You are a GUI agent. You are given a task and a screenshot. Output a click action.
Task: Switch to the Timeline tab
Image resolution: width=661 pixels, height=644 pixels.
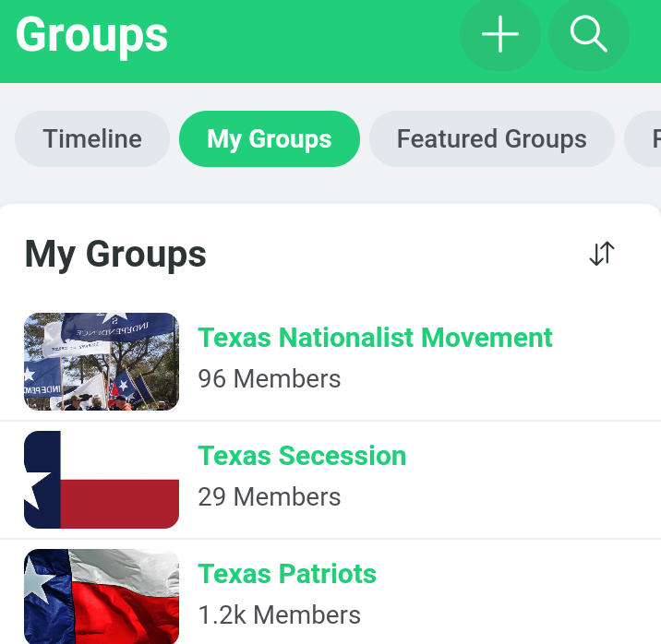tap(92, 139)
